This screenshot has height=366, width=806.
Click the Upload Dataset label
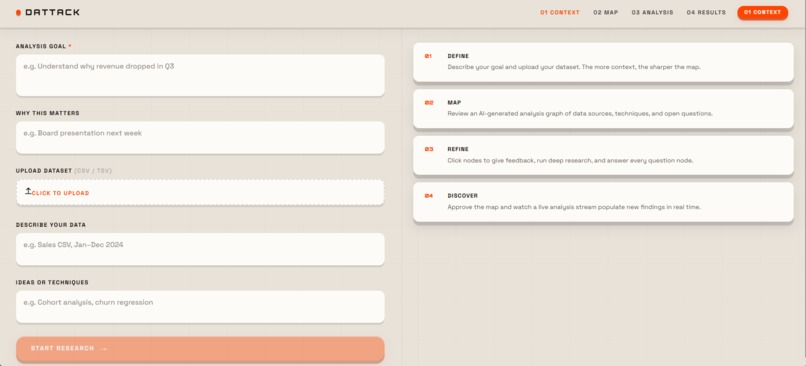pyautogui.click(x=44, y=171)
